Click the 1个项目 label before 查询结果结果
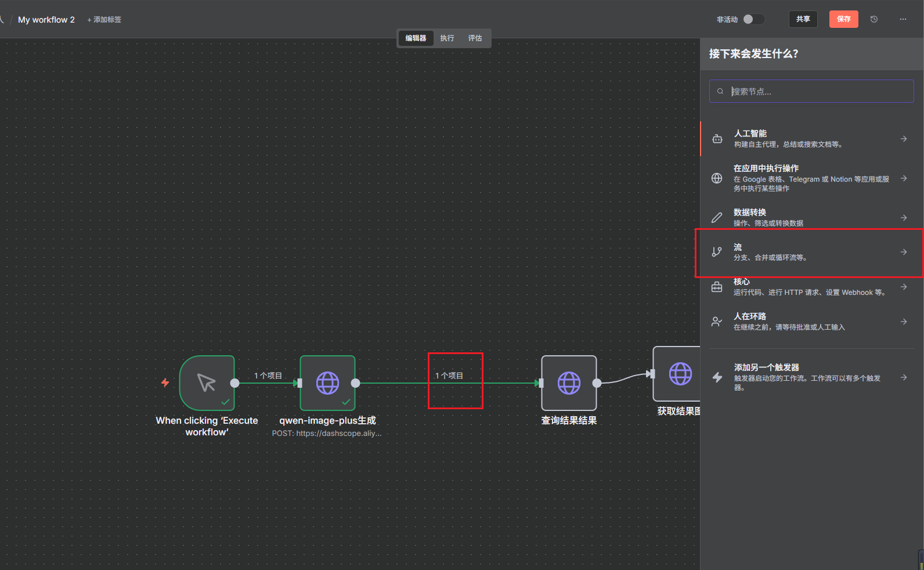 (449, 376)
